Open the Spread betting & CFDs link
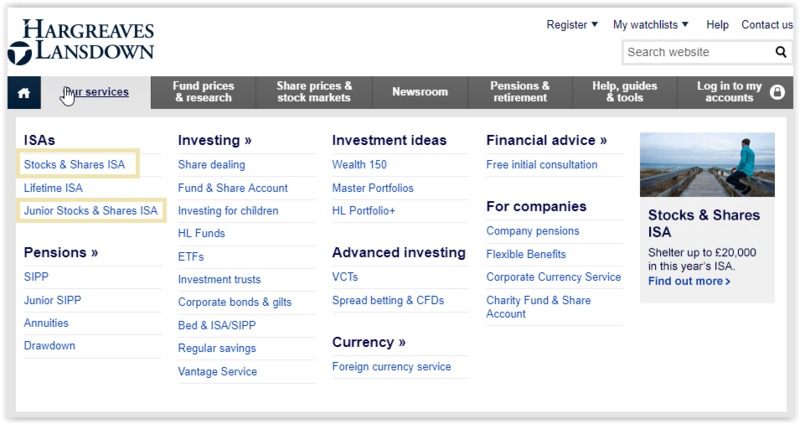800x424 pixels. coord(388,301)
